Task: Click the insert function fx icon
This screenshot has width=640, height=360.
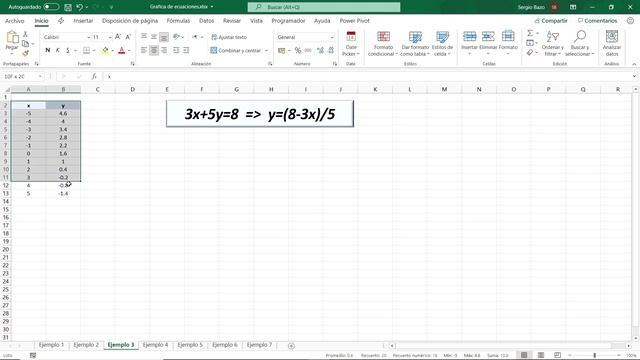Action: click(94, 77)
